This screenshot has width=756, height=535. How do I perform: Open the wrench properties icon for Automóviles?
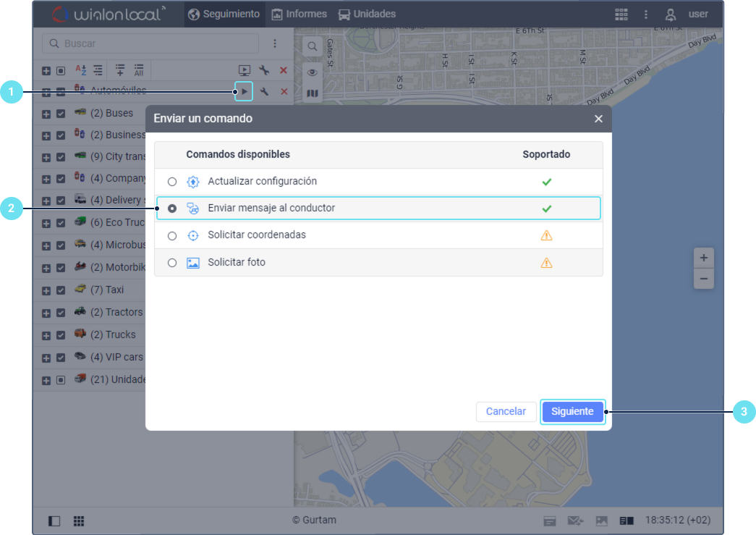(265, 92)
